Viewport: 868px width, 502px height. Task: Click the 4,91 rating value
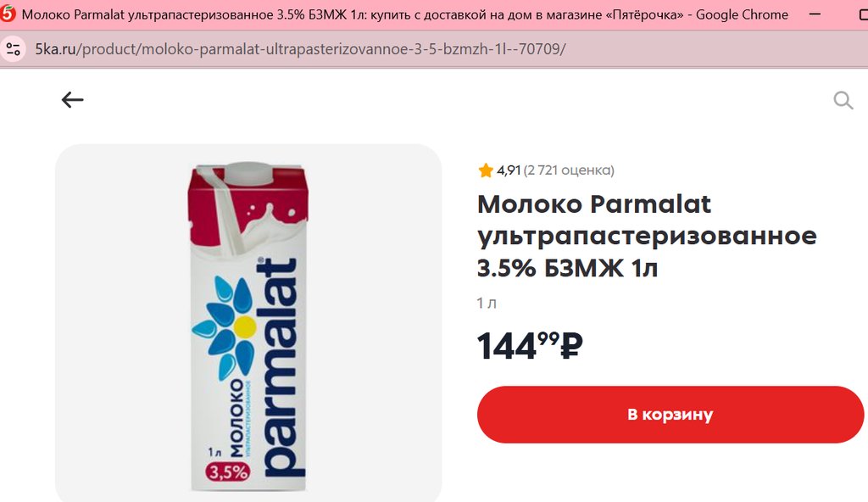point(509,170)
